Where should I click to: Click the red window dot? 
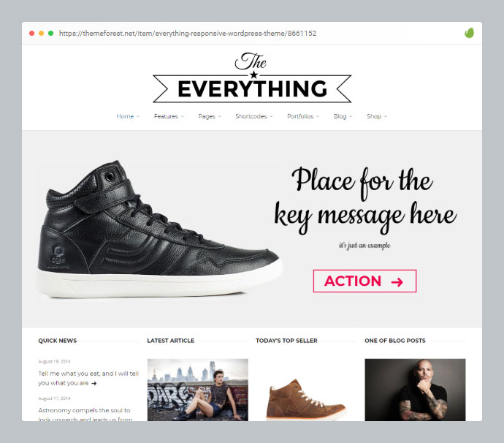pos(32,33)
